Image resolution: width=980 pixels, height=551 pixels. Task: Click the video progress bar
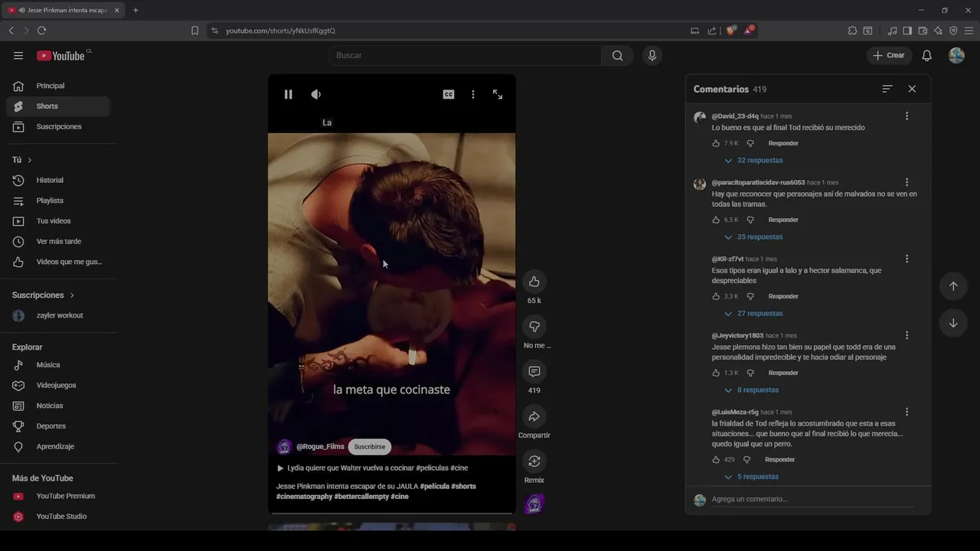point(391,514)
